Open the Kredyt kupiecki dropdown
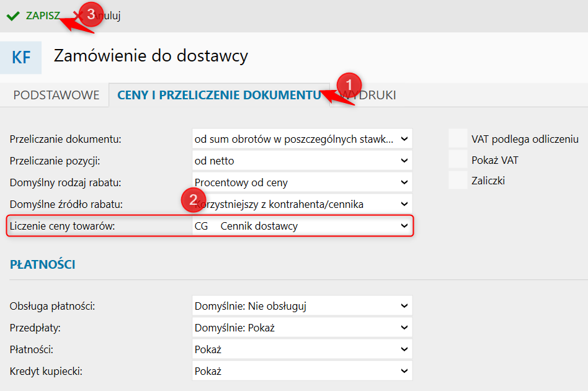 302,371
